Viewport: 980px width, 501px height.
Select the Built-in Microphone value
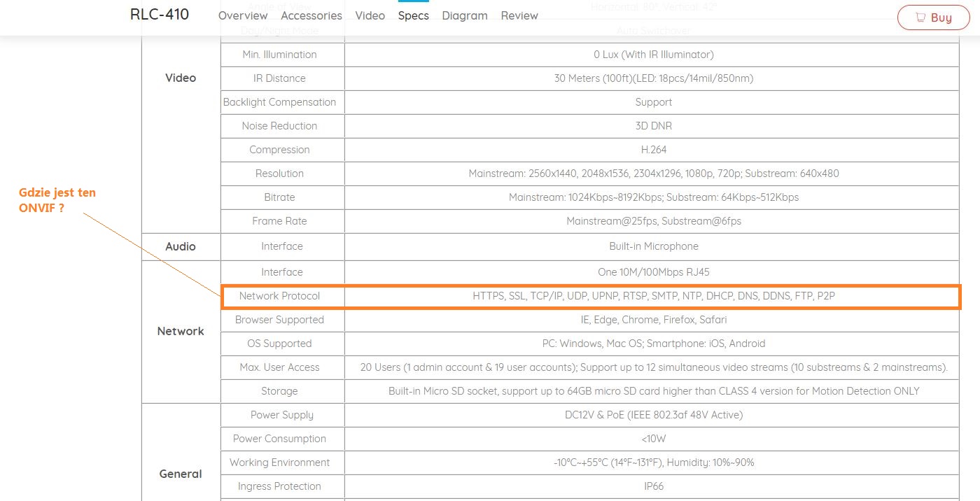click(x=654, y=246)
